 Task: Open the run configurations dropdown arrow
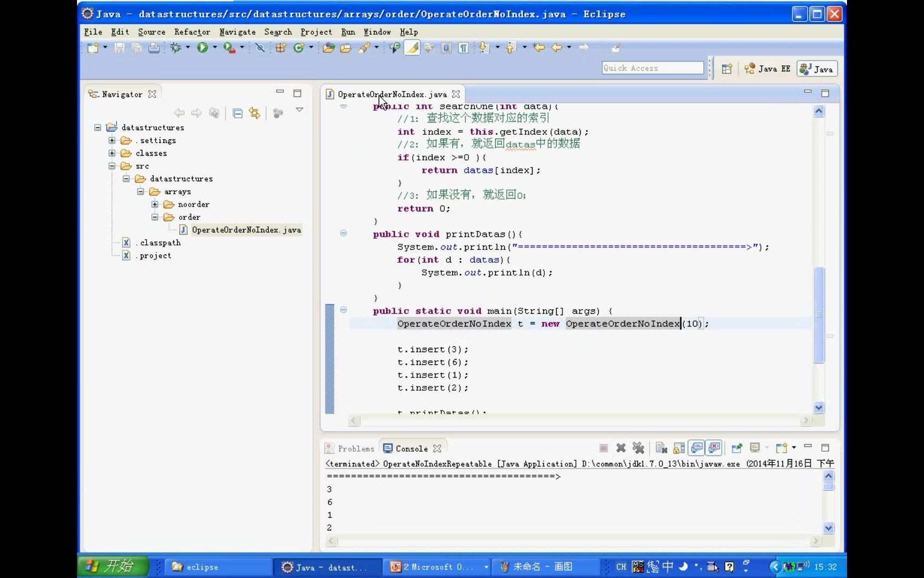pos(215,48)
